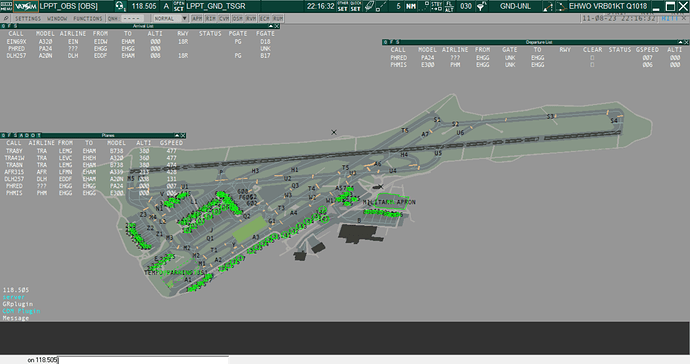Open the SETTINGS menu
This screenshot has width=690, height=364.
point(28,18)
